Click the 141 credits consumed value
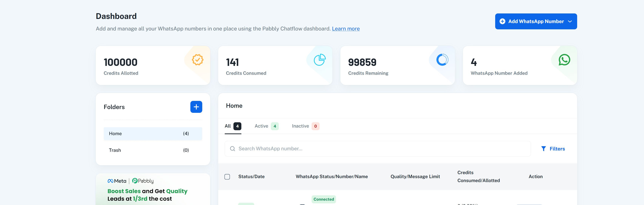 coord(232,62)
